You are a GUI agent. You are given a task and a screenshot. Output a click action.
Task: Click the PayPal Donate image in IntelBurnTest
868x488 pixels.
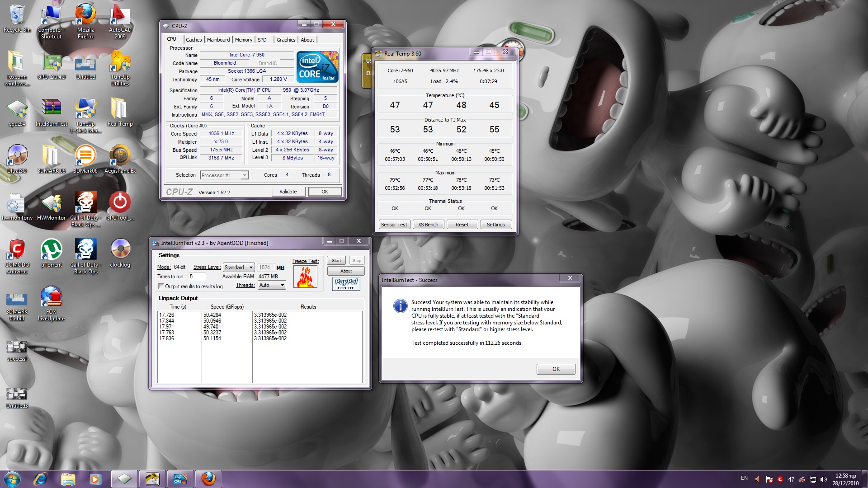tap(346, 284)
